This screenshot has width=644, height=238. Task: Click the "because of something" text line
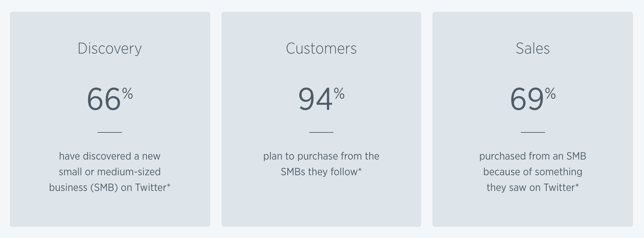pos(533,172)
